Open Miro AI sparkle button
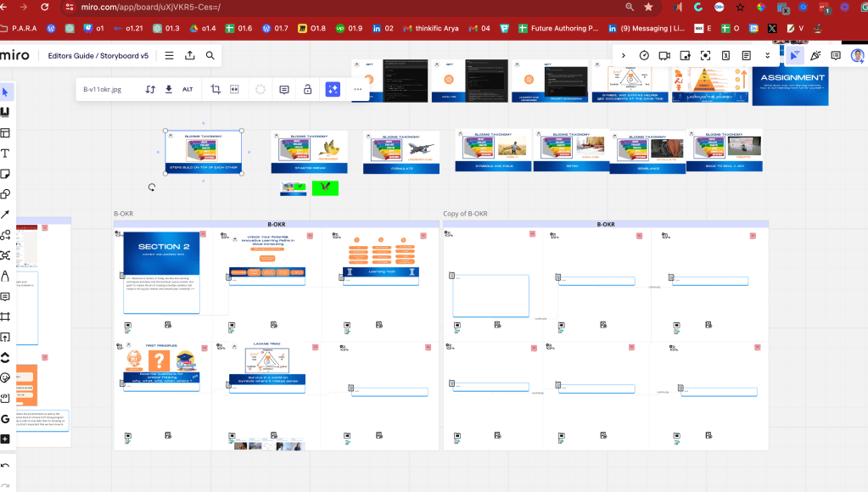The width and height of the screenshot is (868, 492). (x=333, y=89)
